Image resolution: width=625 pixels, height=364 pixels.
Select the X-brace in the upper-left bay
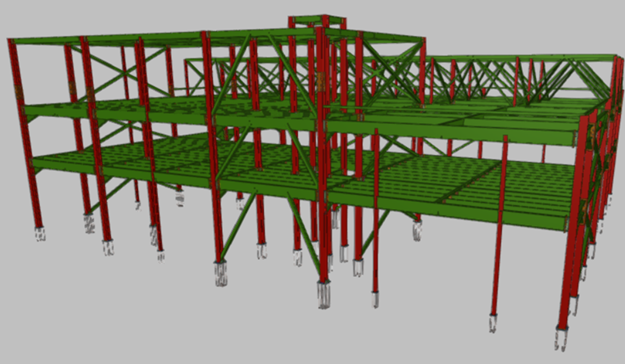point(124,72)
